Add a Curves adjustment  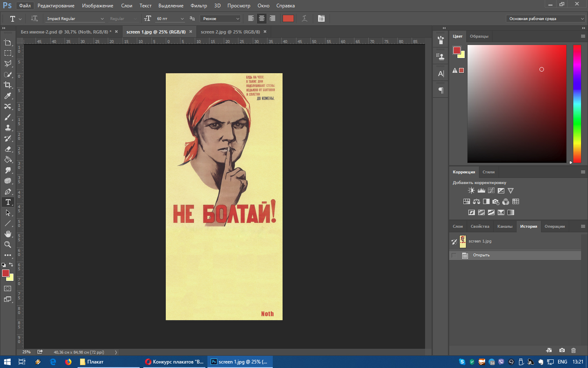(491, 191)
